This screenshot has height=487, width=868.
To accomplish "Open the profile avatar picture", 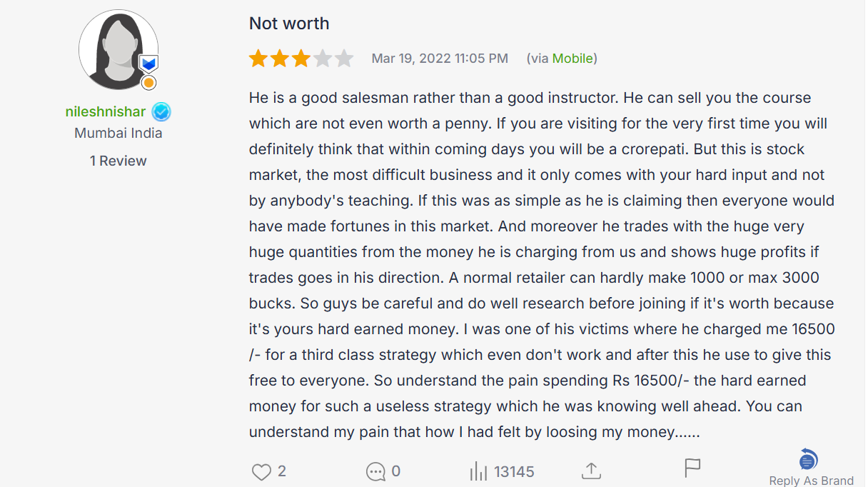I will (118, 50).
